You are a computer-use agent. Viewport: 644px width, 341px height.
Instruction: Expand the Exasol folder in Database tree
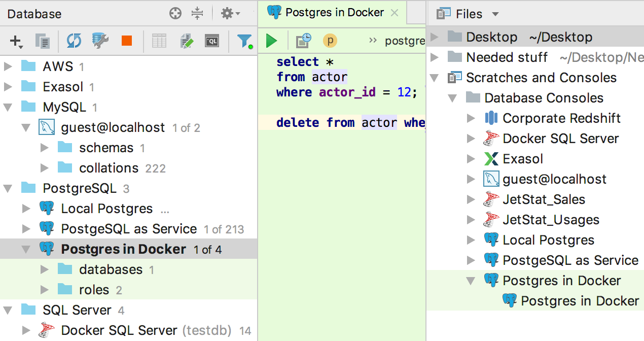coord(8,87)
